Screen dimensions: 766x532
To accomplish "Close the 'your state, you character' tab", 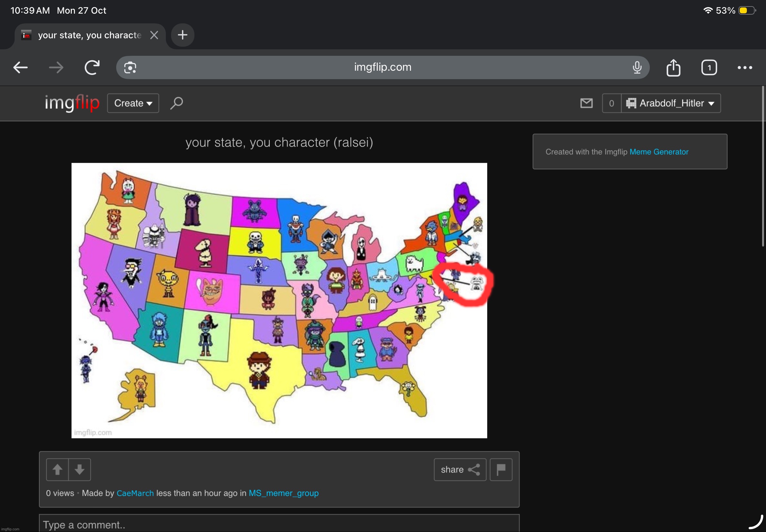I will pos(154,35).
